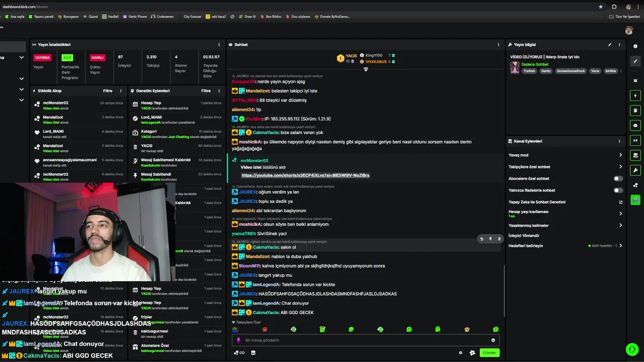644x362 pixels.
Task: Click the purple microphone icon in message box
Action: [238, 340]
